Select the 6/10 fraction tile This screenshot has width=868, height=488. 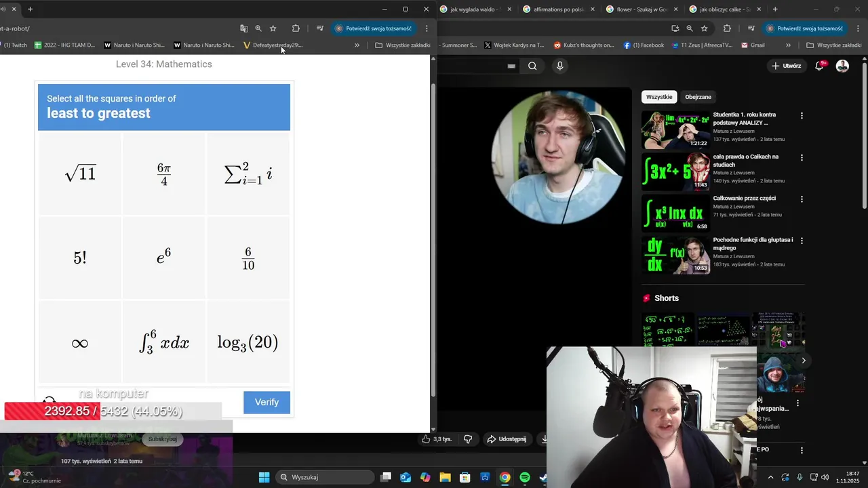point(248,258)
